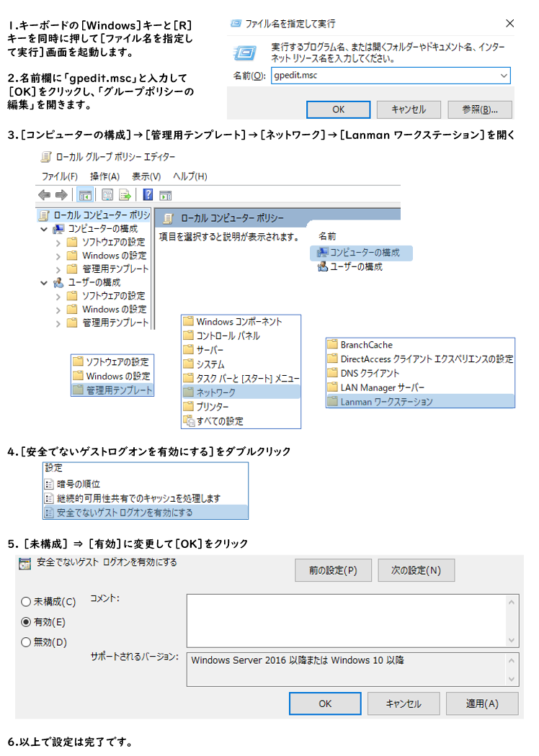Toggle the show/hide action pane toolbar icon
The image size is (539, 756).
(x=166, y=195)
